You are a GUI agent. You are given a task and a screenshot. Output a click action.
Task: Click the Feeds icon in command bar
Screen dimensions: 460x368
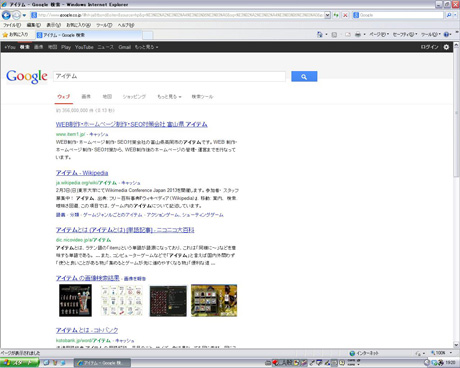point(334,34)
